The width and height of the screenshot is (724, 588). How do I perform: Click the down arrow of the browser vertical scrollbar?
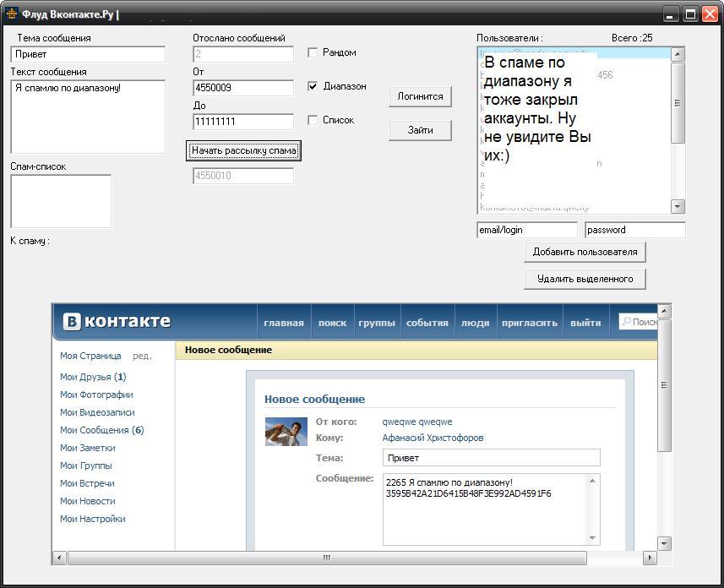(x=664, y=544)
